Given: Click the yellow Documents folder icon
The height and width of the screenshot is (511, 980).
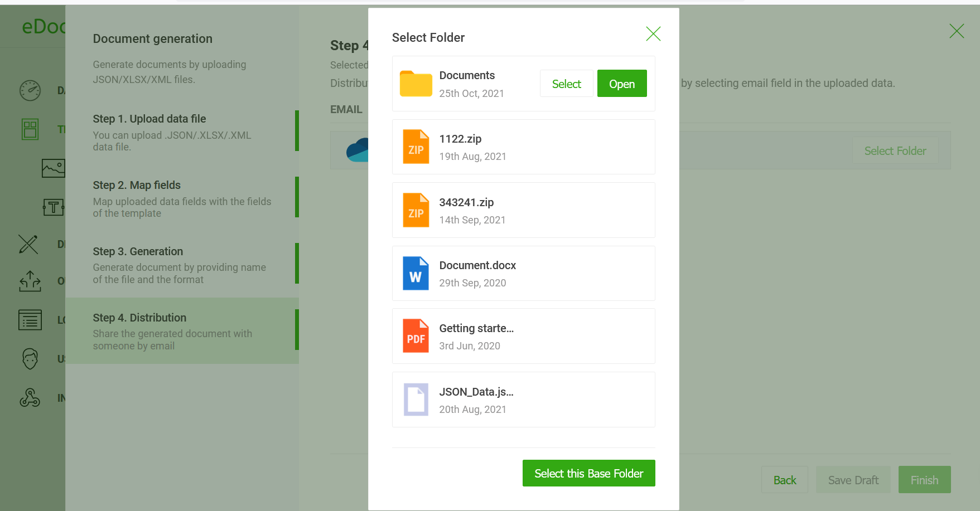Looking at the screenshot, I should click(416, 83).
